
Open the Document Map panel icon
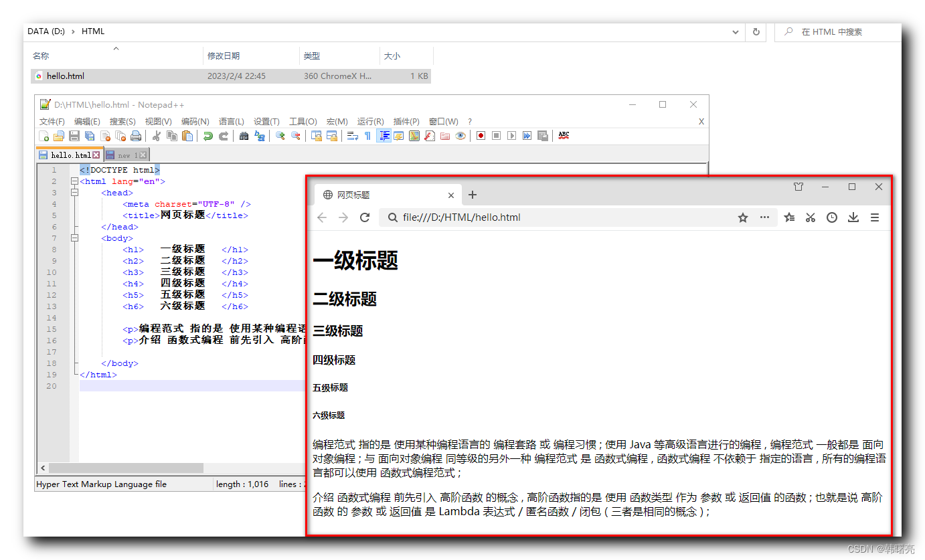tap(414, 136)
